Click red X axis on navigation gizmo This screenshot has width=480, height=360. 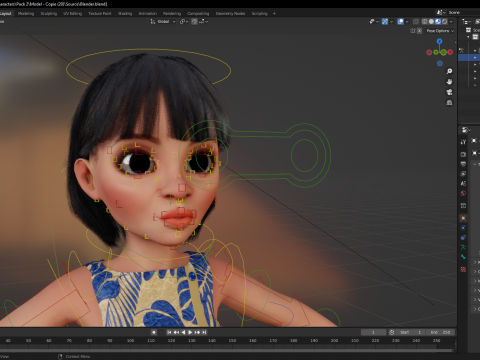[x=450, y=52]
